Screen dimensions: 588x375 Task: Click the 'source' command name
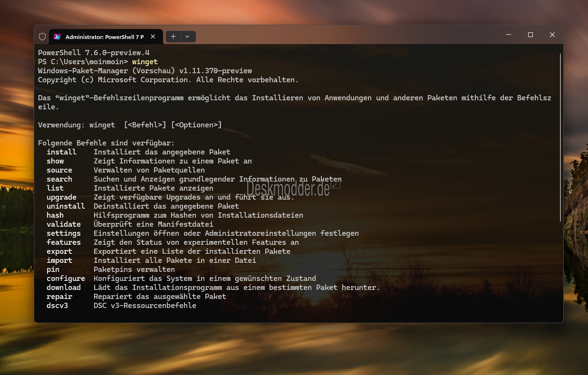[x=59, y=170]
